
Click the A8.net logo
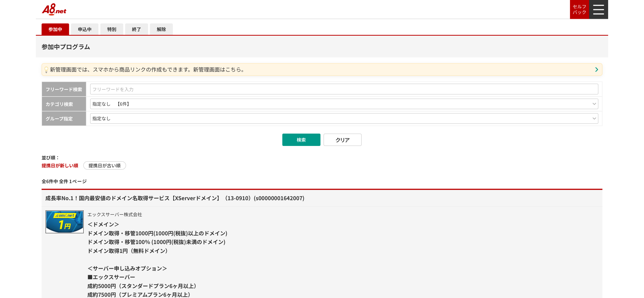[54, 9]
